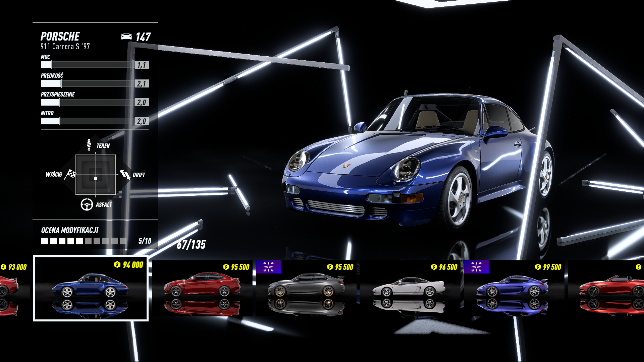The image size is (644, 362).
Task: Click the Prędkość stat bar
Action: pyautogui.click(x=88, y=83)
